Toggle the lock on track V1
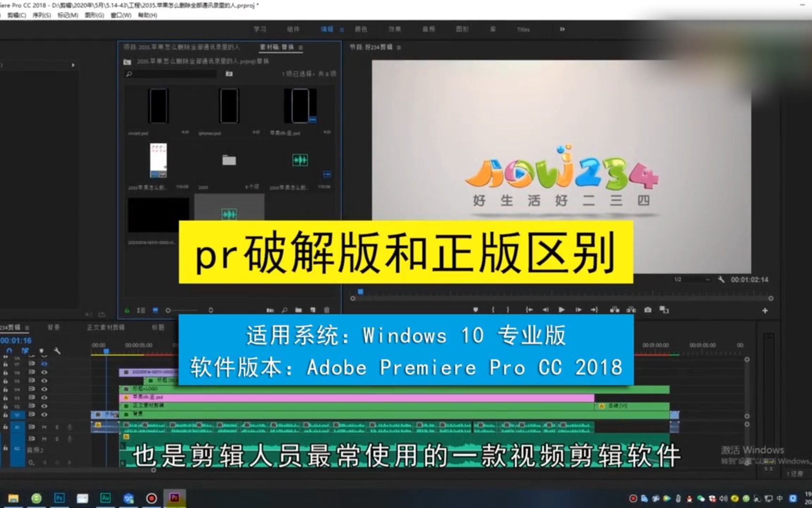Screen dimensions: 812x508 [6, 415]
